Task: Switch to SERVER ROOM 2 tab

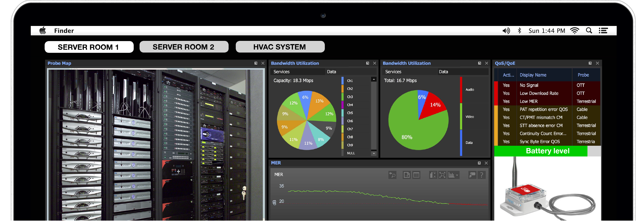Action: [x=184, y=47]
